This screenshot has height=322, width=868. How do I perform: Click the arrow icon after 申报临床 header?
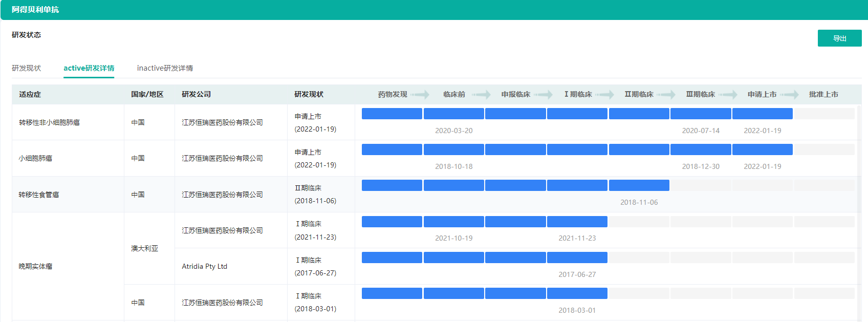543,95
